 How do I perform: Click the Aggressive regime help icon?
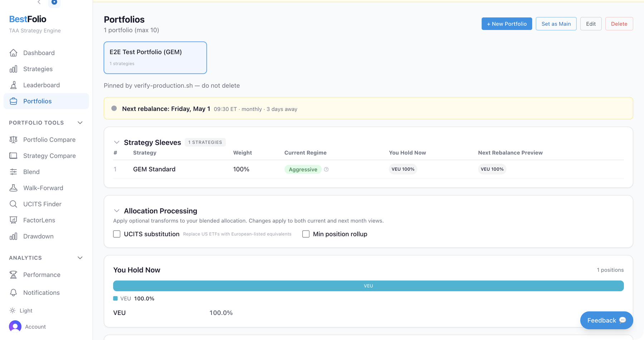[x=326, y=169]
